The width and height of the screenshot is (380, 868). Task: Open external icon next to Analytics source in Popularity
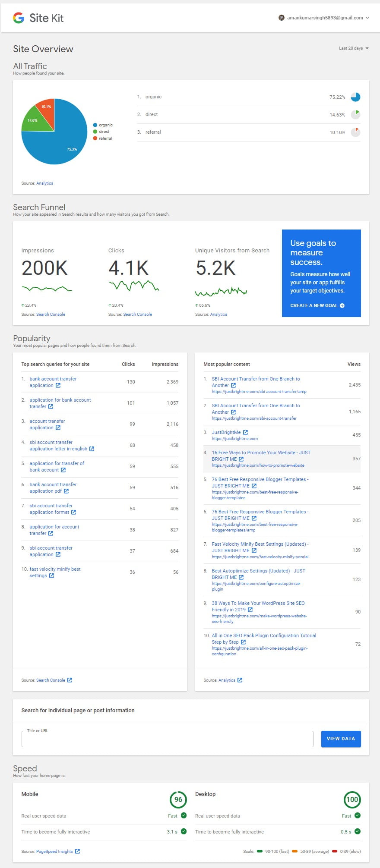(x=240, y=680)
